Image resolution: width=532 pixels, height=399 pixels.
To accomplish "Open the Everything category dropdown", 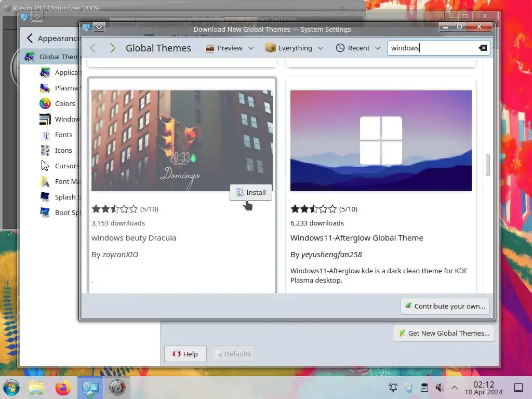I will (x=294, y=48).
